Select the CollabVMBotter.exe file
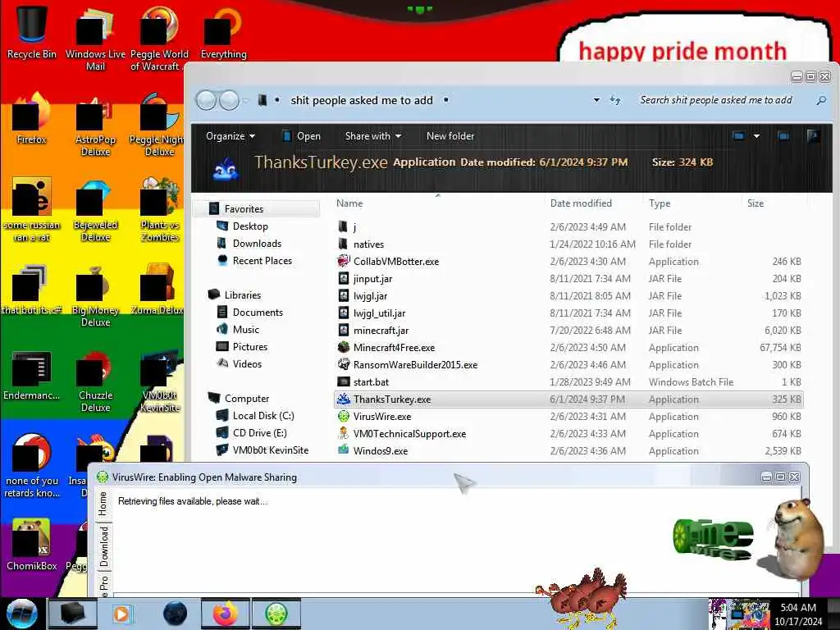The width and height of the screenshot is (840, 630). [569, 262]
